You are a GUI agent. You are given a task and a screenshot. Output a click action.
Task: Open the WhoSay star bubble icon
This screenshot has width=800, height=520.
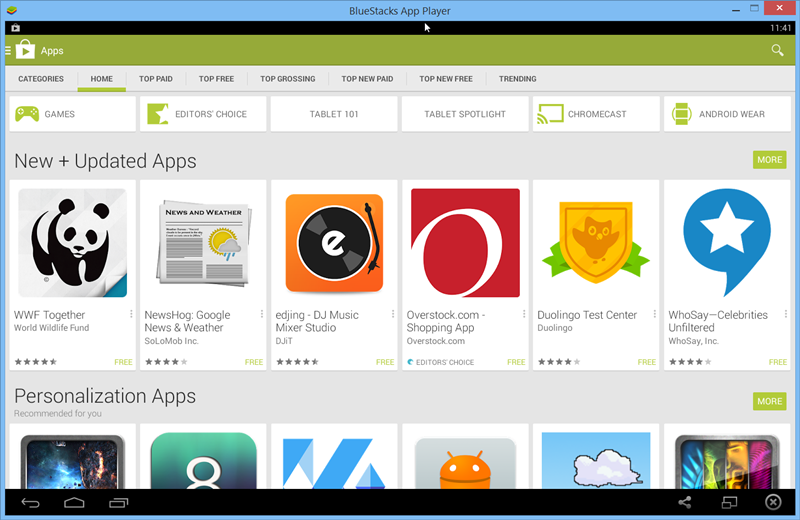click(727, 243)
